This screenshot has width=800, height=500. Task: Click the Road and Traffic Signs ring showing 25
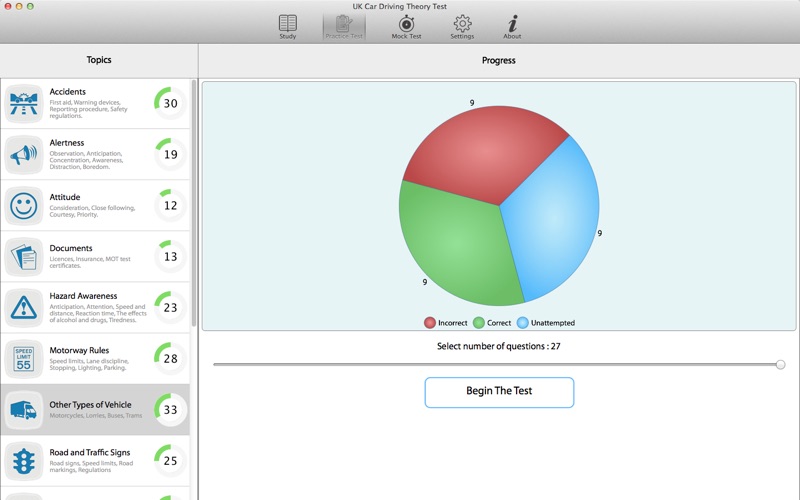pos(170,460)
